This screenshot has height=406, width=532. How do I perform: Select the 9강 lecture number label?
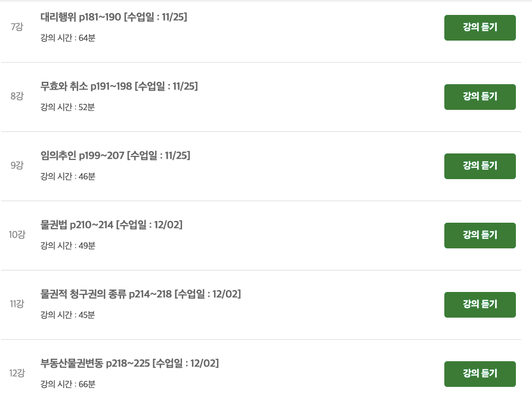[16, 166]
